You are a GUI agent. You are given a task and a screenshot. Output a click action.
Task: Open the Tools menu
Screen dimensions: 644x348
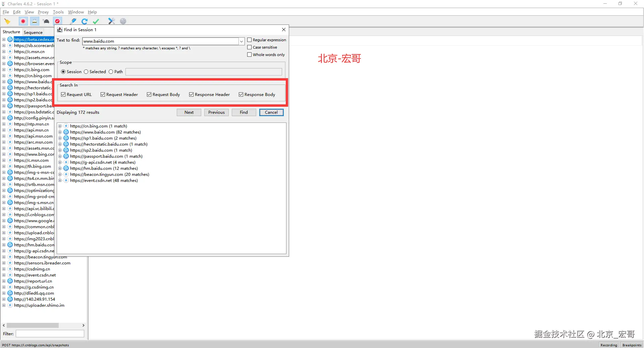58,12
